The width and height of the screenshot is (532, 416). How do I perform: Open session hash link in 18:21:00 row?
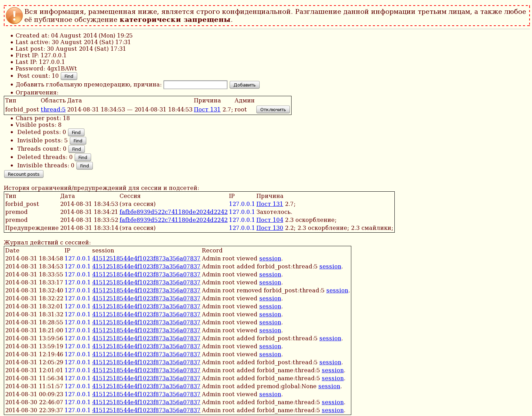[x=146, y=330]
